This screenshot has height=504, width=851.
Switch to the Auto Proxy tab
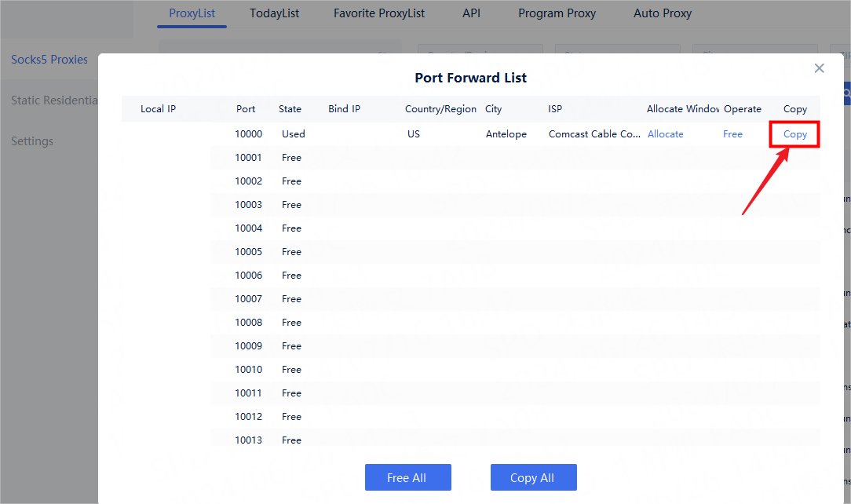(x=663, y=13)
